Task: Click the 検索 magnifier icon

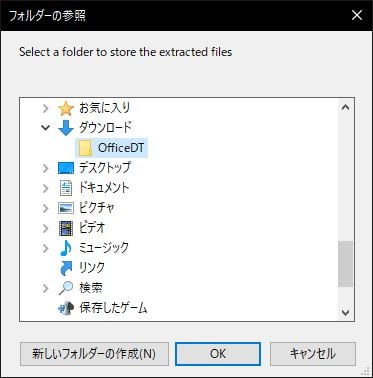Action: [66, 288]
